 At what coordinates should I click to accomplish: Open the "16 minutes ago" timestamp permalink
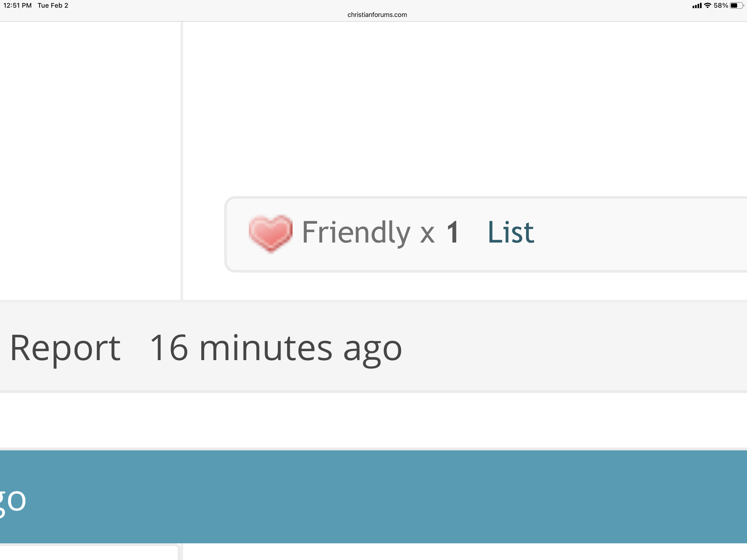click(275, 348)
